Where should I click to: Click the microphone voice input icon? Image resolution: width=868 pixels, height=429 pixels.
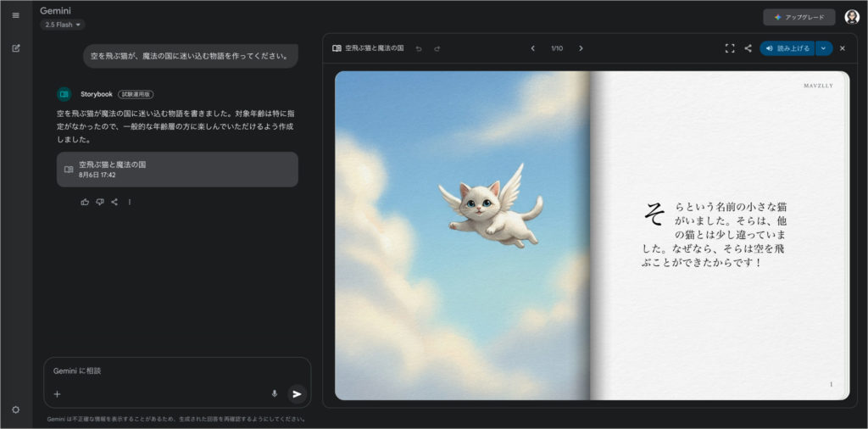tap(274, 393)
